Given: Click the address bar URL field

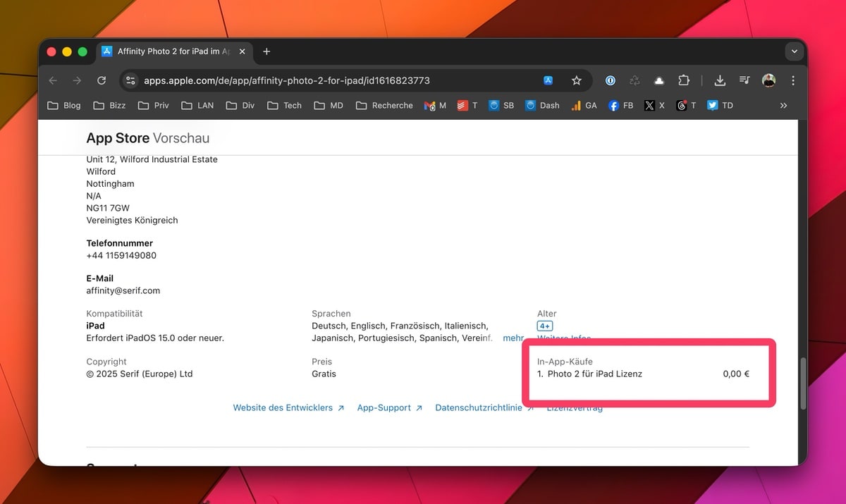Looking at the screenshot, I should tap(317, 80).
